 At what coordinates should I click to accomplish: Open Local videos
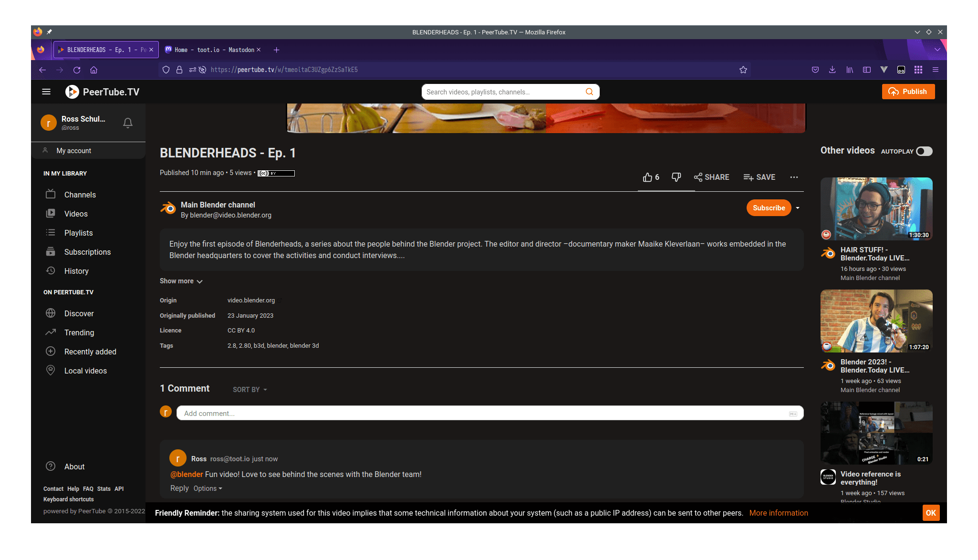click(x=86, y=371)
